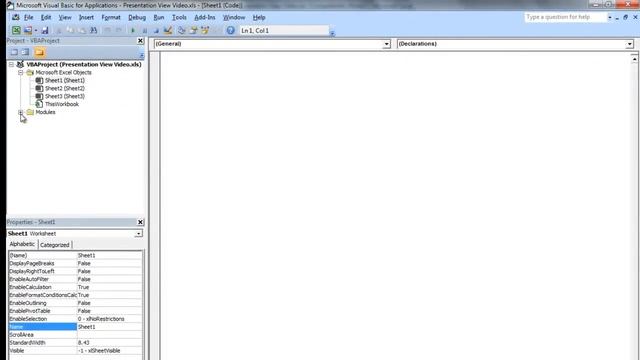The width and height of the screenshot is (640, 360).
Task: Switch to the Categorized properties tab
Action: [55, 245]
